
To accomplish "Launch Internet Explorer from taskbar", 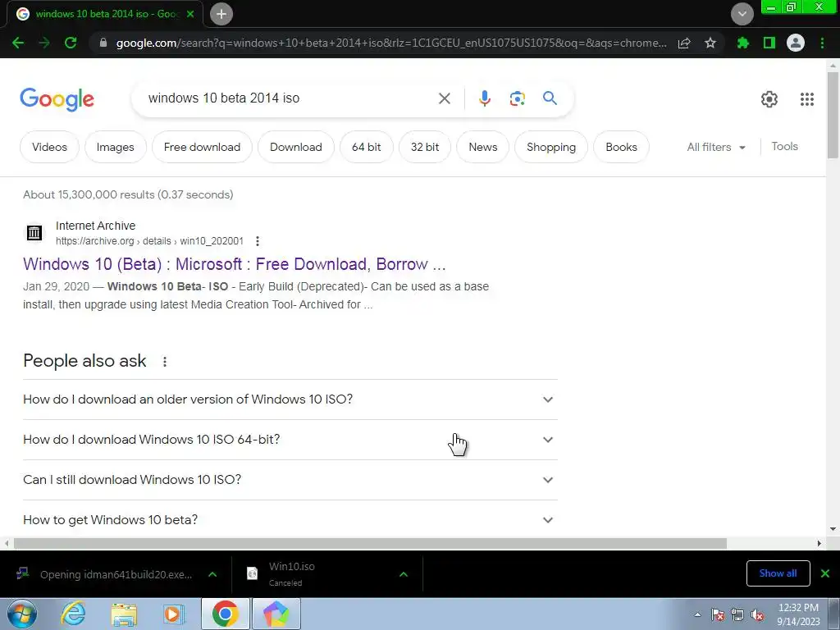I will tap(73, 614).
